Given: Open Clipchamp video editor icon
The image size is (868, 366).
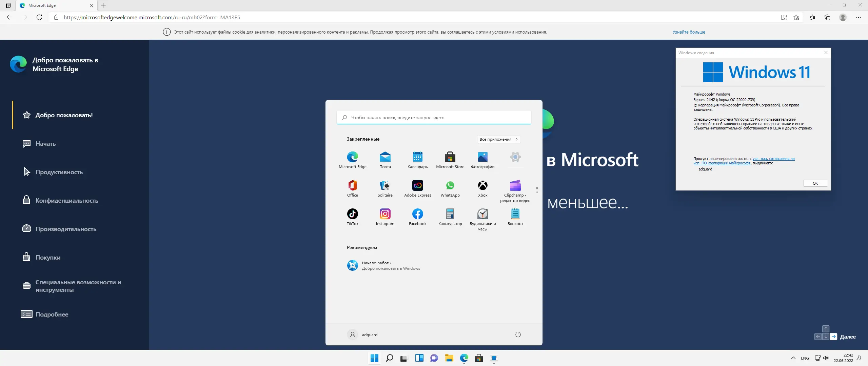Looking at the screenshot, I should (515, 186).
